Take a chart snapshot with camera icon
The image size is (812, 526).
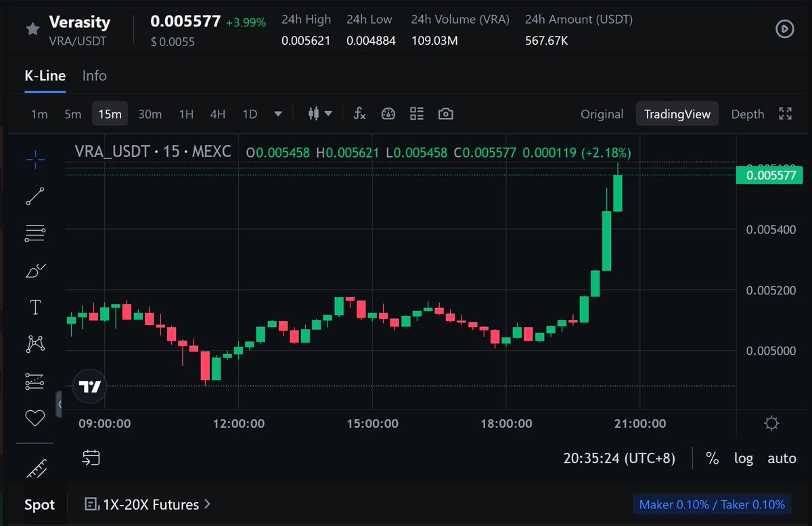pyautogui.click(x=445, y=114)
